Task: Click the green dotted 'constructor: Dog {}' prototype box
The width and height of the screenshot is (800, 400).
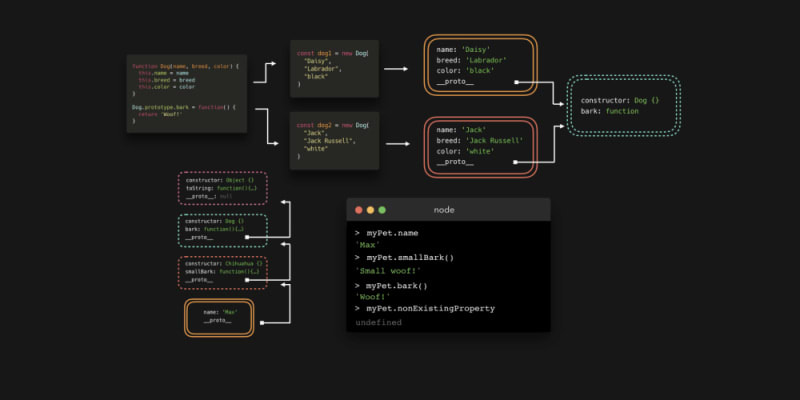Action: pyautogui.click(x=623, y=105)
